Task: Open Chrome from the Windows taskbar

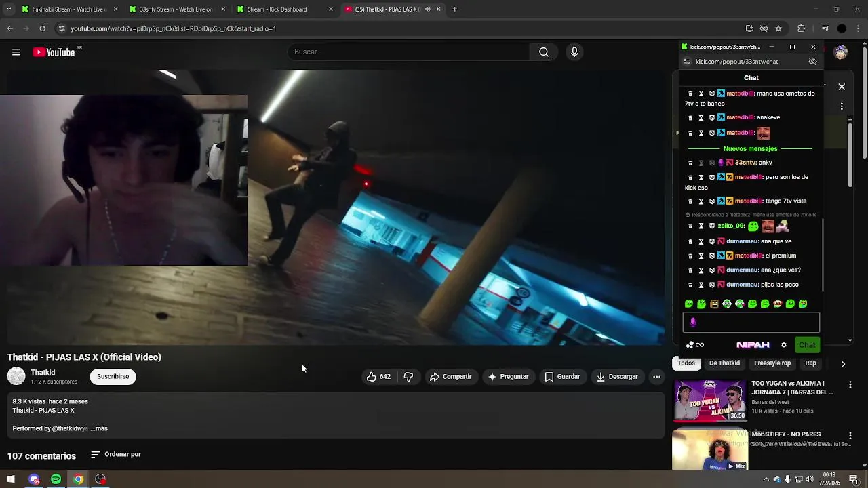Action: click(79, 479)
